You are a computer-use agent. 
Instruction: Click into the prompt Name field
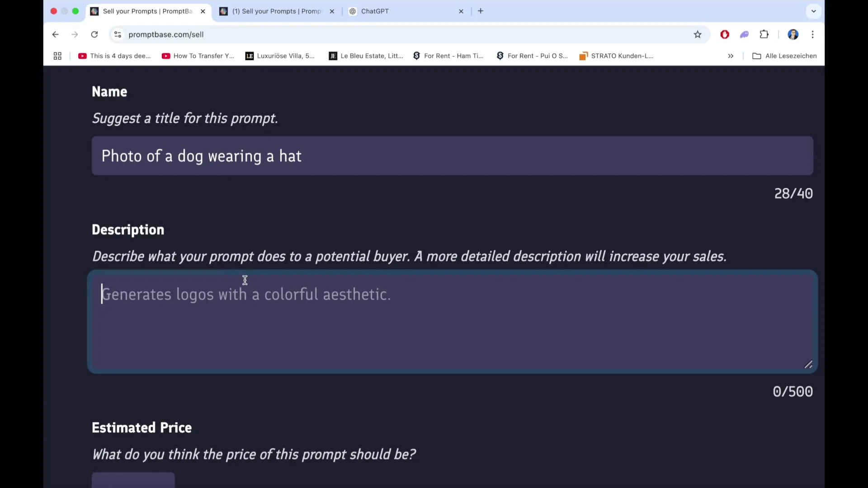point(452,156)
